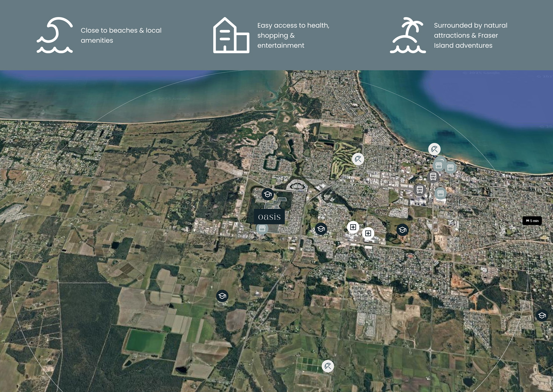This screenshot has width=553, height=392.
Task: Click the wave icon beside beaches text
Action: 55,35
